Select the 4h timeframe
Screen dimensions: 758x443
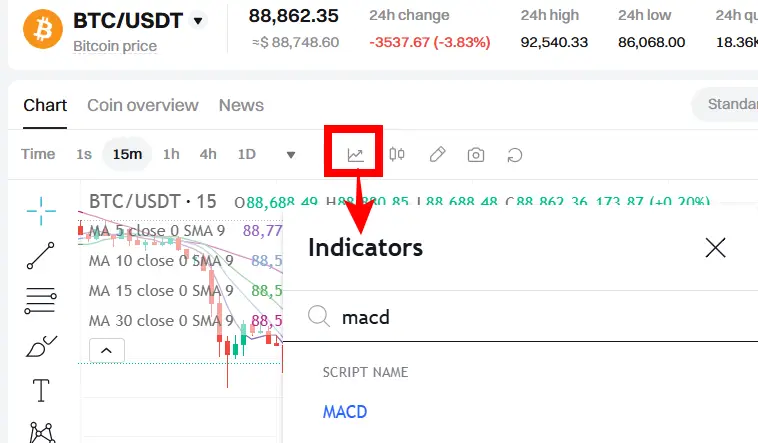pos(208,154)
